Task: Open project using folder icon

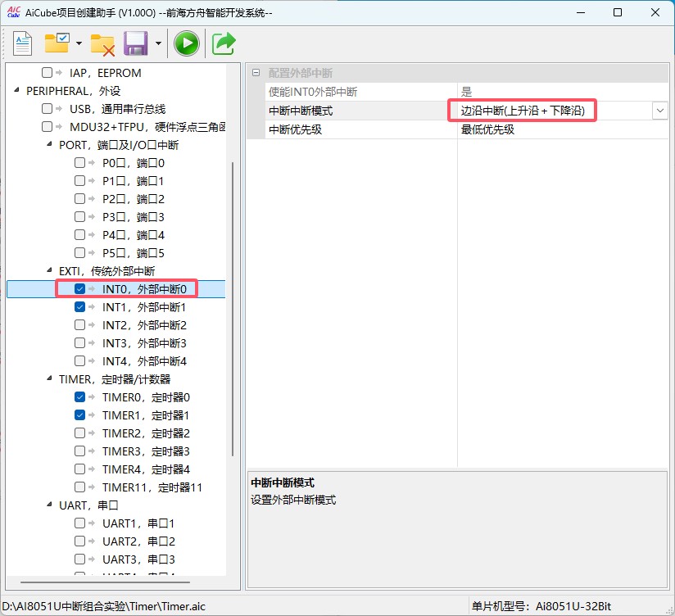Action: [57, 43]
